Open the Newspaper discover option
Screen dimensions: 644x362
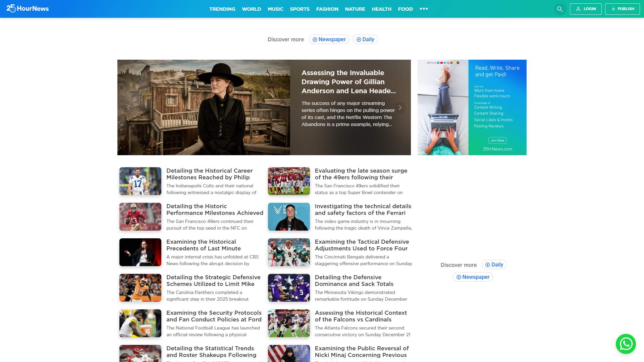329,39
